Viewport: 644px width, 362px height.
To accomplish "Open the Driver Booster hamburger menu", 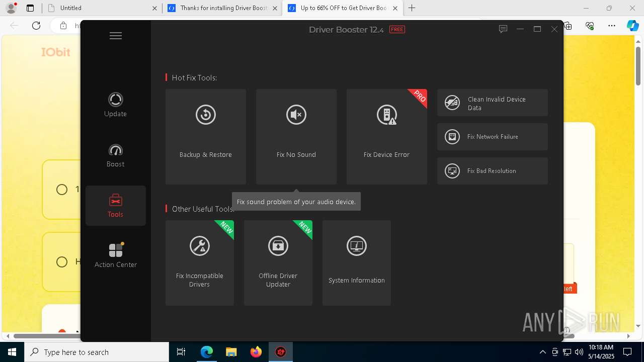I will 116,36.
